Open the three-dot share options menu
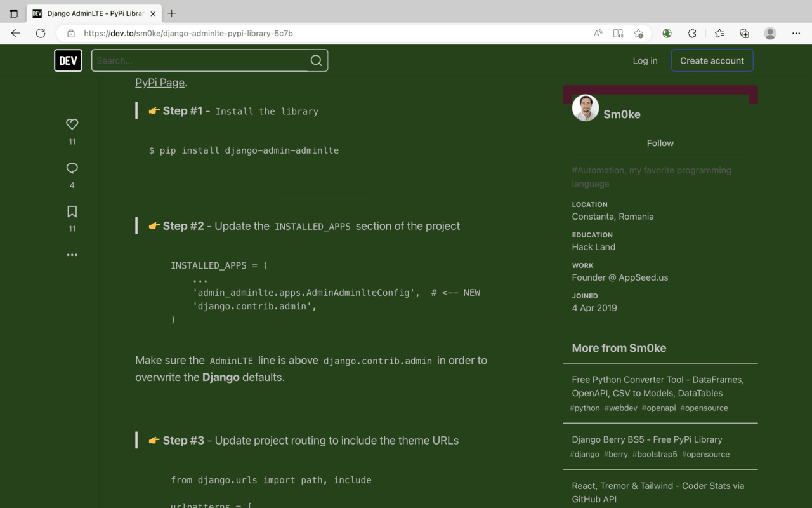Viewport: 812px width, 508px height. [x=72, y=255]
